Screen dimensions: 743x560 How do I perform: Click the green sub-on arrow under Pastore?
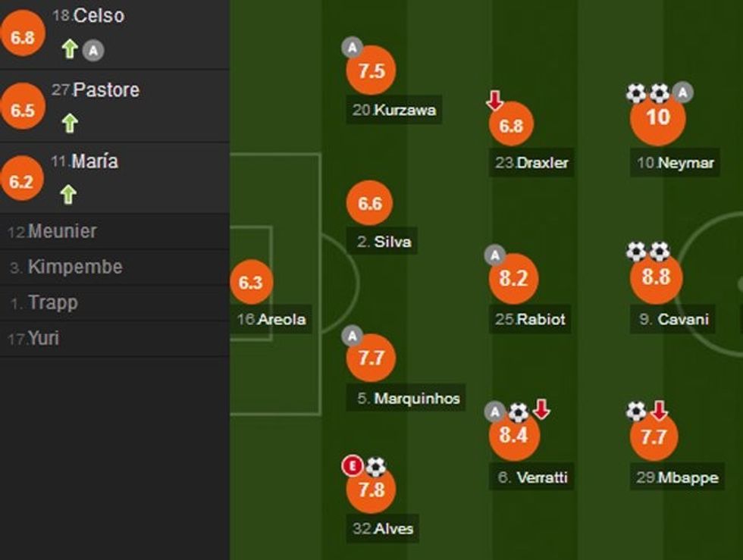pyautogui.click(x=69, y=123)
